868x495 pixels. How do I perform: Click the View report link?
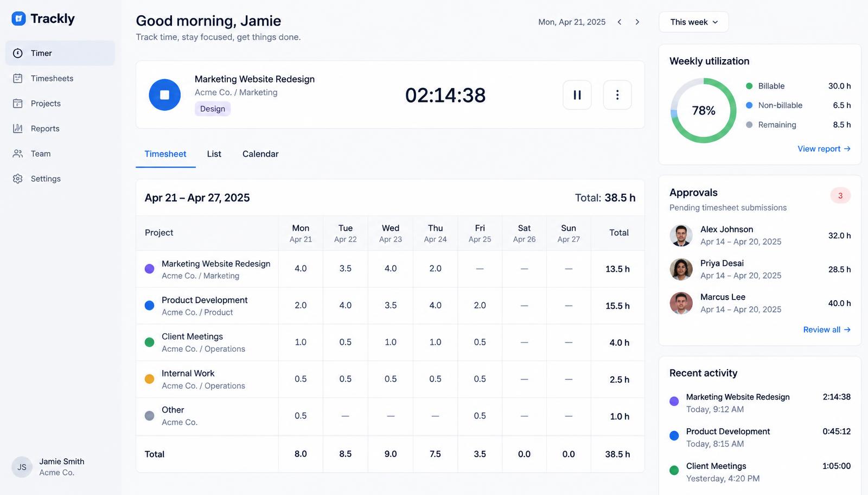click(x=824, y=149)
